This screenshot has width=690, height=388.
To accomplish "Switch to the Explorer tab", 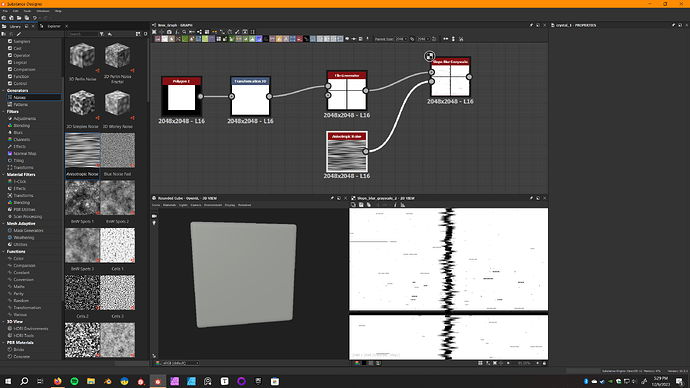I will [54, 26].
